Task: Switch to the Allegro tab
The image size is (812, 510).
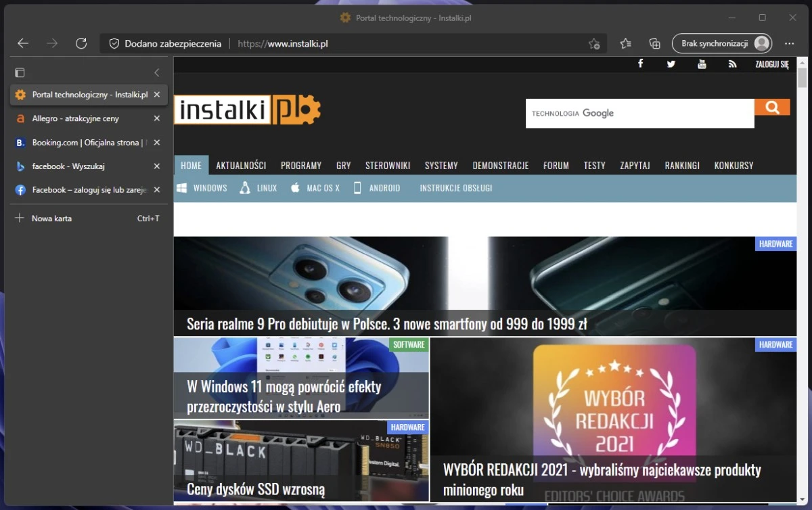Action: coord(76,118)
